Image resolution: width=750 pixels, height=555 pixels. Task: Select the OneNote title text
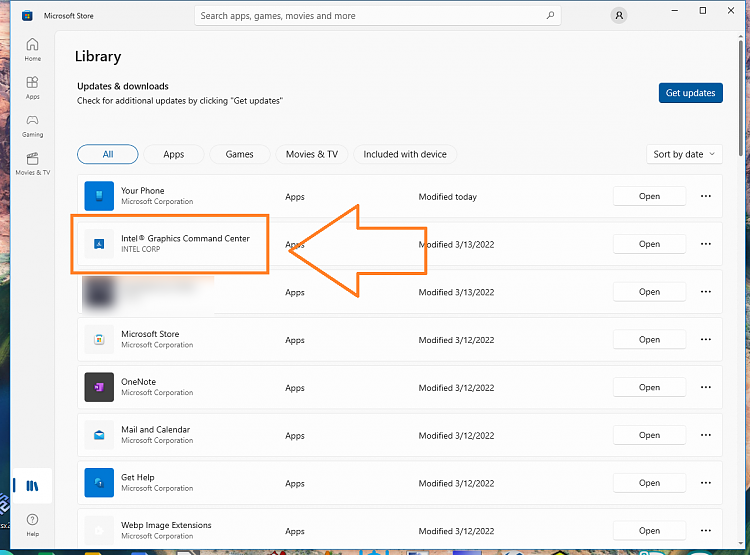pyautogui.click(x=138, y=382)
